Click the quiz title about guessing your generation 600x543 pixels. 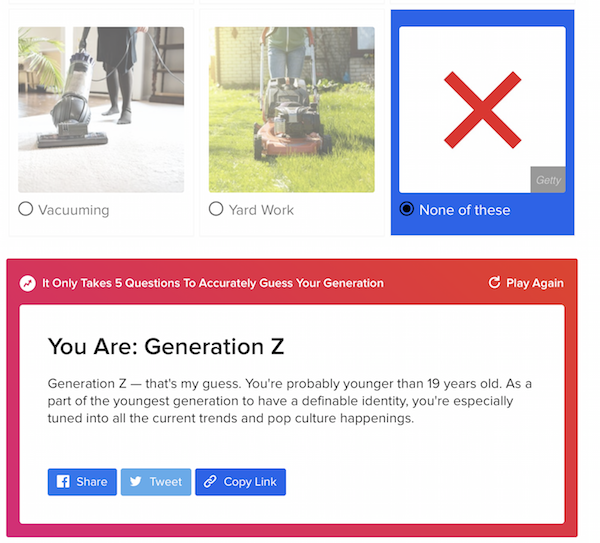point(213,283)
